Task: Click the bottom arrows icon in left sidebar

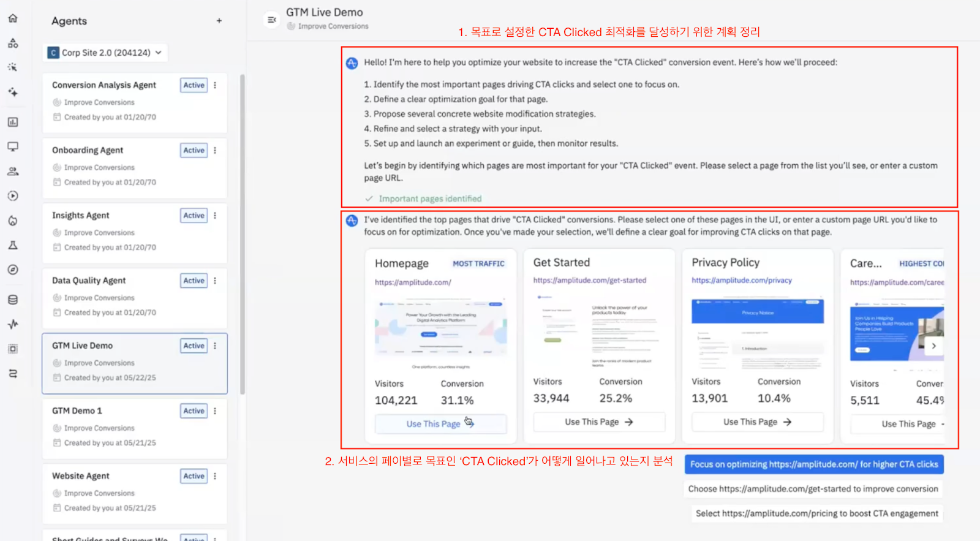Action: 13,373
